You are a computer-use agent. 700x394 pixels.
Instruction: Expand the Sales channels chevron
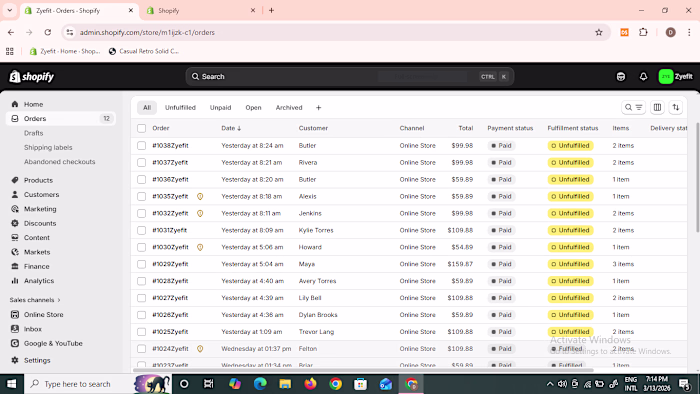click(x=59, y=300)
